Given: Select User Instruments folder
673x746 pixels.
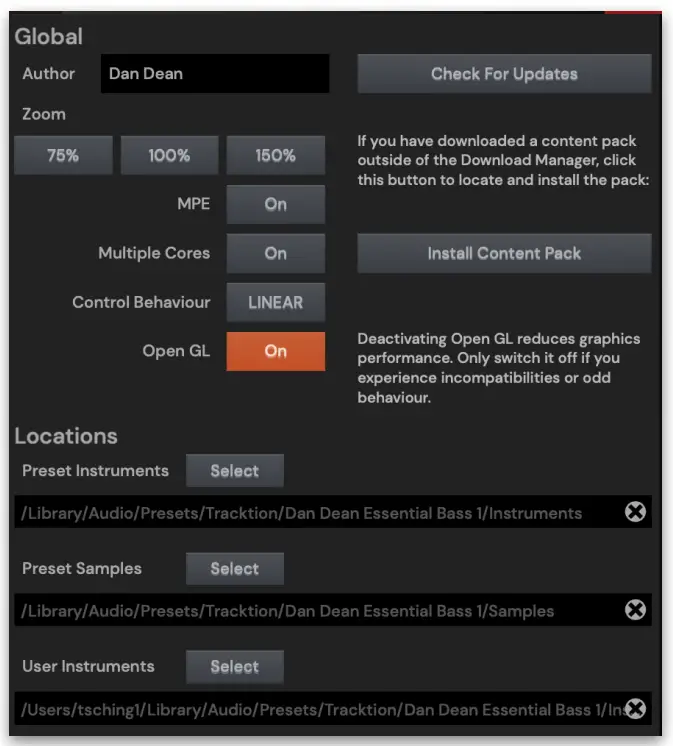Looking at the screenshot, I should tap(234, 667).
